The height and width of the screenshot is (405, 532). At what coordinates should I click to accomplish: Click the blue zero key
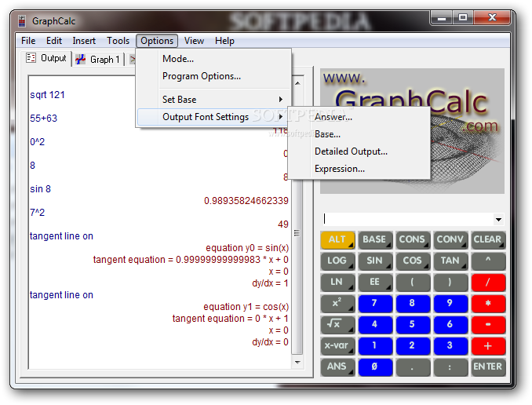tap(375, 367)
